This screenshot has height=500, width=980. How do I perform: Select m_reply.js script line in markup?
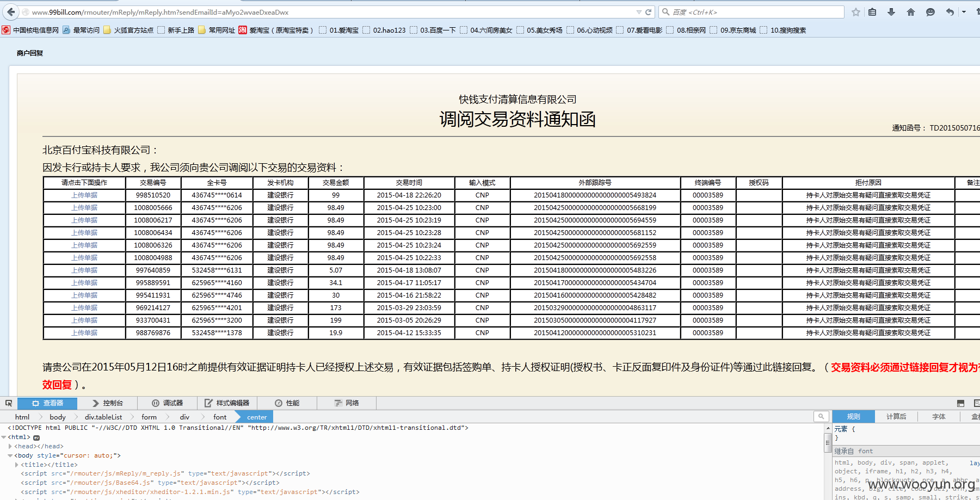pyautogui.click(x=165, y=474)
